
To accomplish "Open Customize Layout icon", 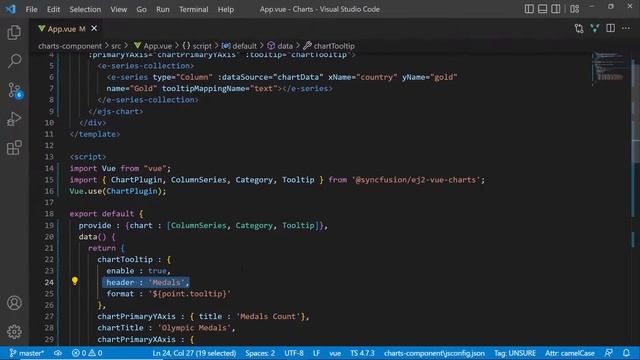I will click(x=575, y=9).
